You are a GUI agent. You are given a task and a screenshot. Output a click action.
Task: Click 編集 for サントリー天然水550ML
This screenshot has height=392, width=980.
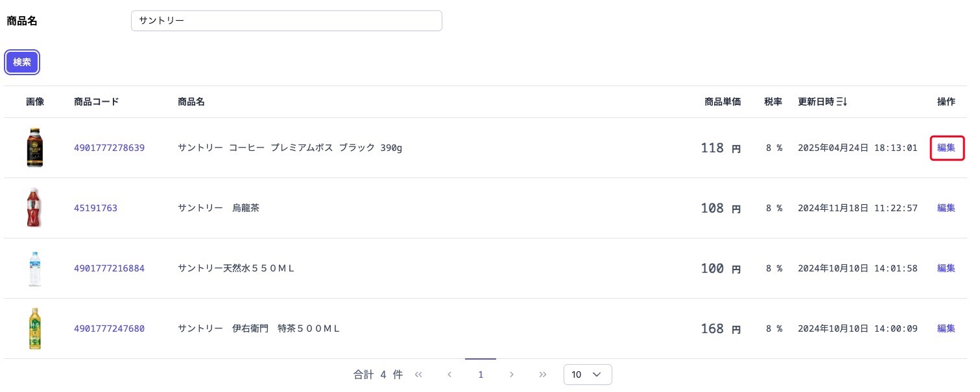tap(946, 268)
